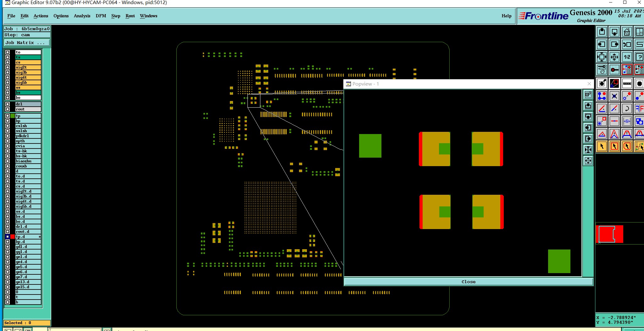Open the Actions menu

[41, 16]
